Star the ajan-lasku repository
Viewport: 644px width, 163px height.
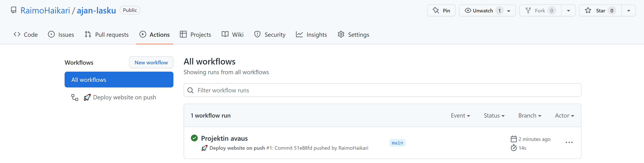pyautogui.click(x=599, y=10)
